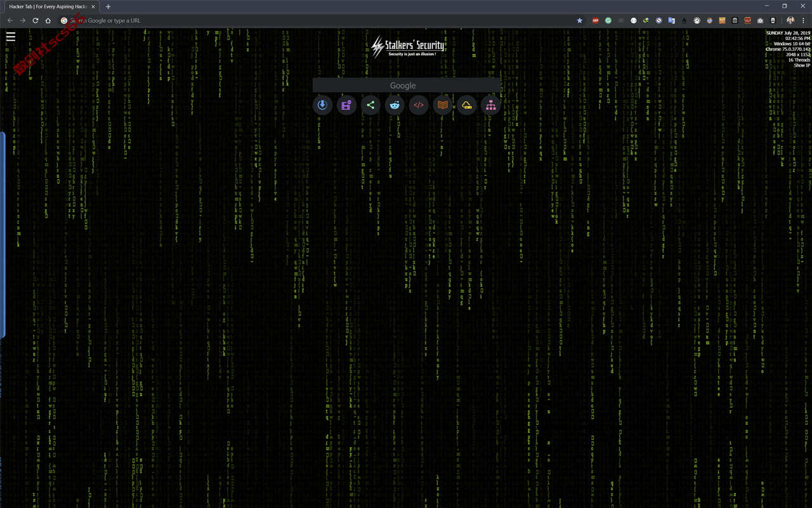
Task: Open the Chrome three-dot menu
Action: [x=803, y=20]
